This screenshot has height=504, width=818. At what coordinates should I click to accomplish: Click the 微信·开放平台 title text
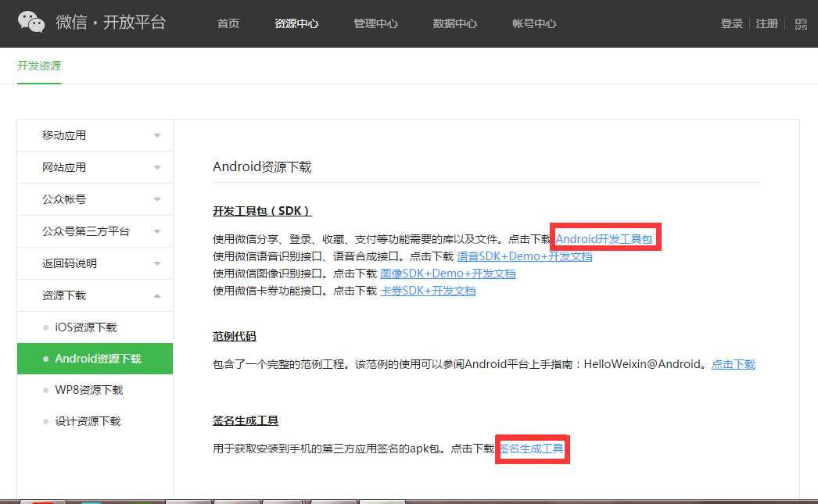[110, 23]
